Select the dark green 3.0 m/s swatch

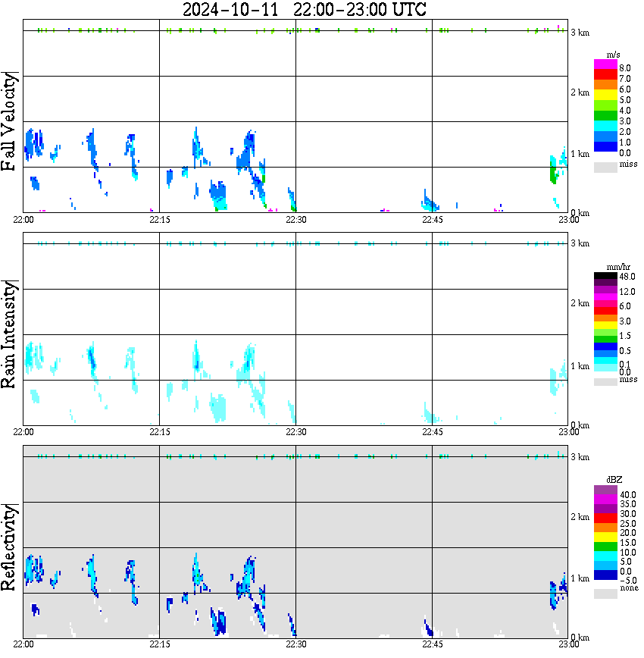605,116
